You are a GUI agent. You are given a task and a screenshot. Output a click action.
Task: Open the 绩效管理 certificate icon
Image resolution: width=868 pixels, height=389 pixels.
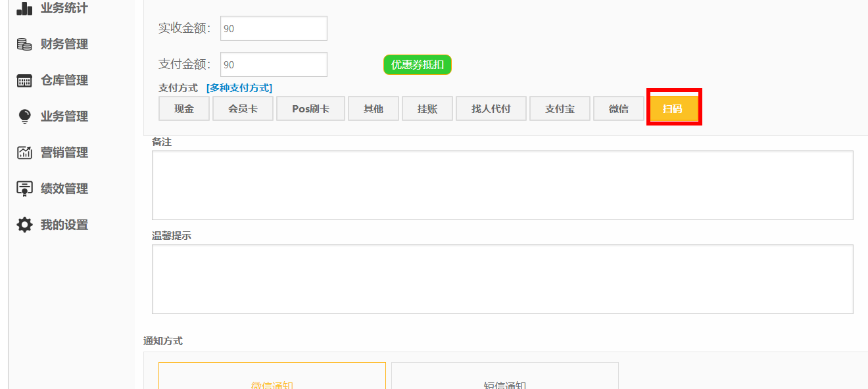pyautogui.click(x=24, y=189)
